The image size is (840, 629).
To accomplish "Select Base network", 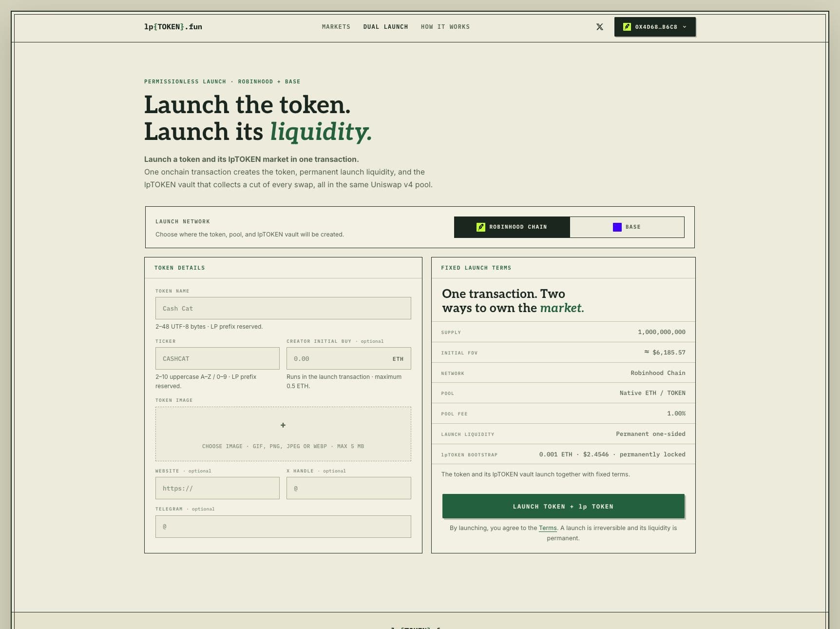I will [x=627, y=227].
